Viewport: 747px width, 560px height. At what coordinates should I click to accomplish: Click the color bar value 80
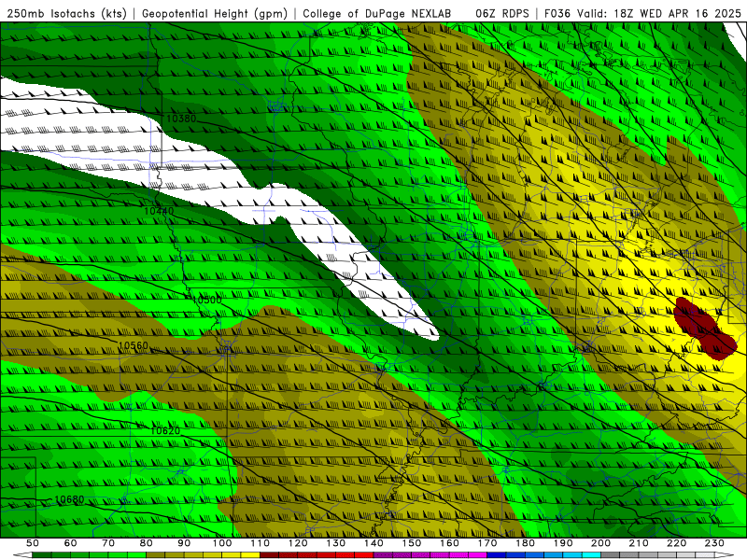pos(147,543)
